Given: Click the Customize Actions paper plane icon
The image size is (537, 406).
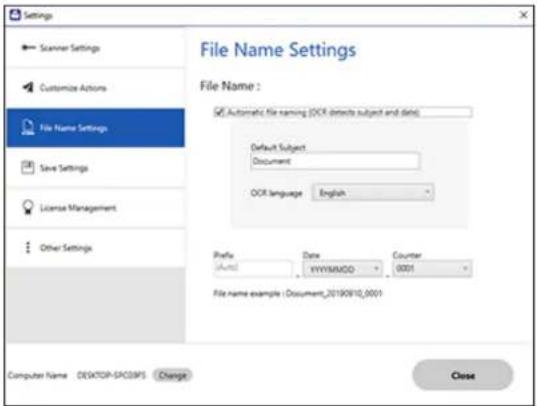Looking at the screenshot, I should pyautogui.click(x=28, y=87).
